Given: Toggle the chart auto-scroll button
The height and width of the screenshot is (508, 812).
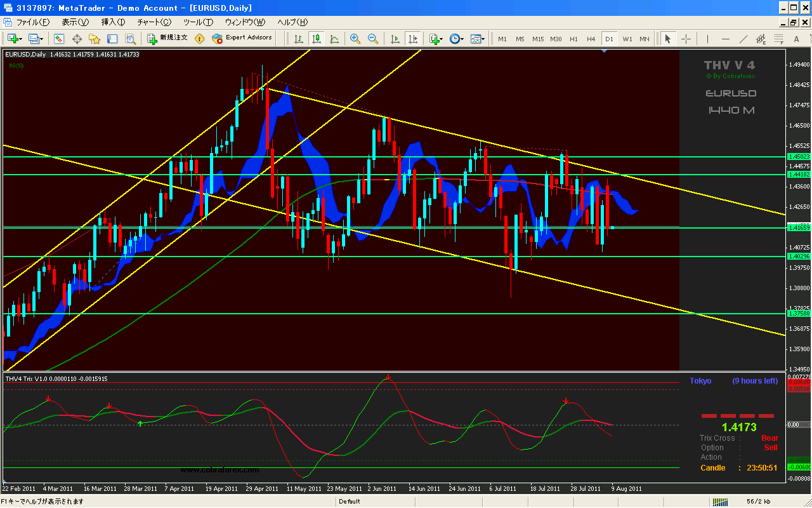Looking at the screenshot, I should 395,39.
